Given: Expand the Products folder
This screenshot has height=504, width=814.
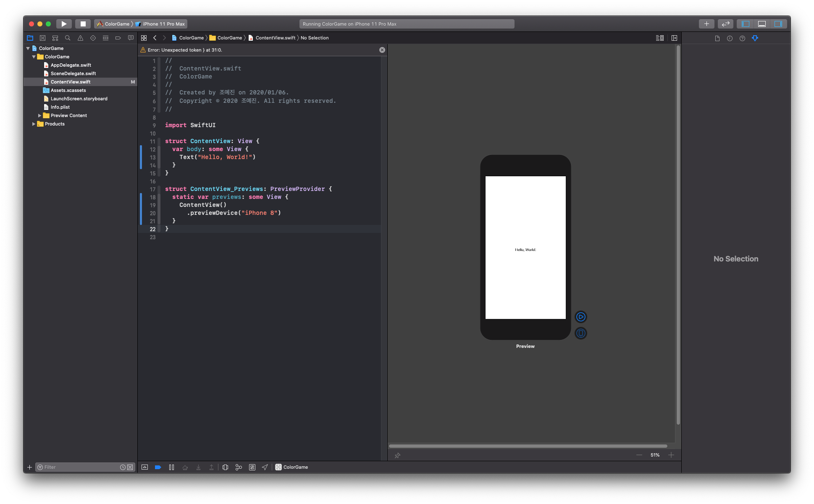Looking at the screenshot, I should pyautogui.click(x=34, y=124).
